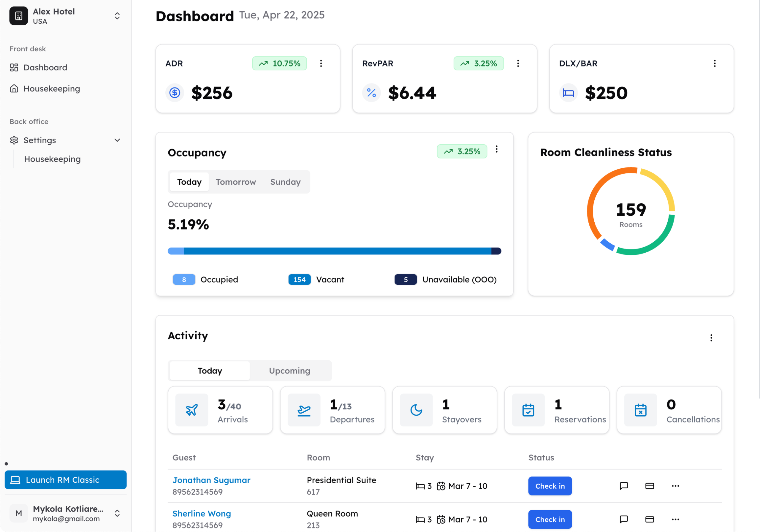This screenshot has height=532, width=760.
Task: Open more options for Sherline Wong row
Action: coord(675,519)
